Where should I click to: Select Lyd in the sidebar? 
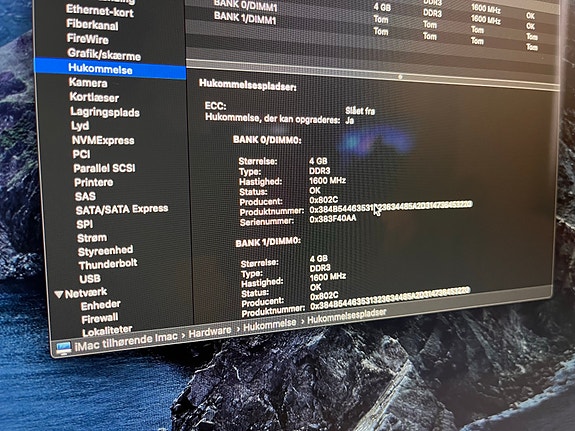pos(80,126)
